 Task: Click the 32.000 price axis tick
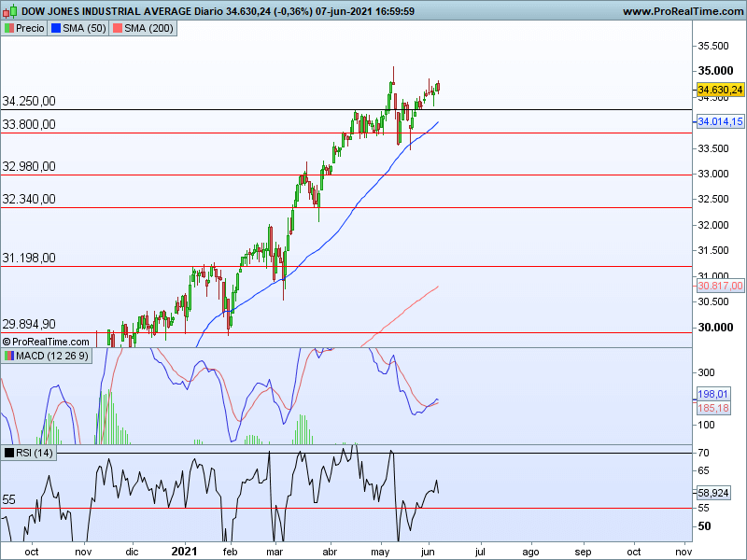[x=713, y=225]
